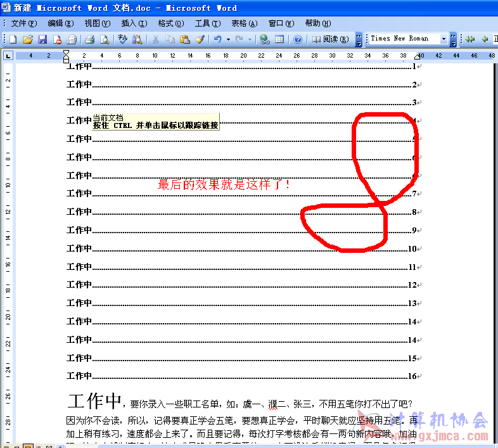Run spelling and grammar check icon
The height and width of the screenshot is (448, 498).
point(122,39)
